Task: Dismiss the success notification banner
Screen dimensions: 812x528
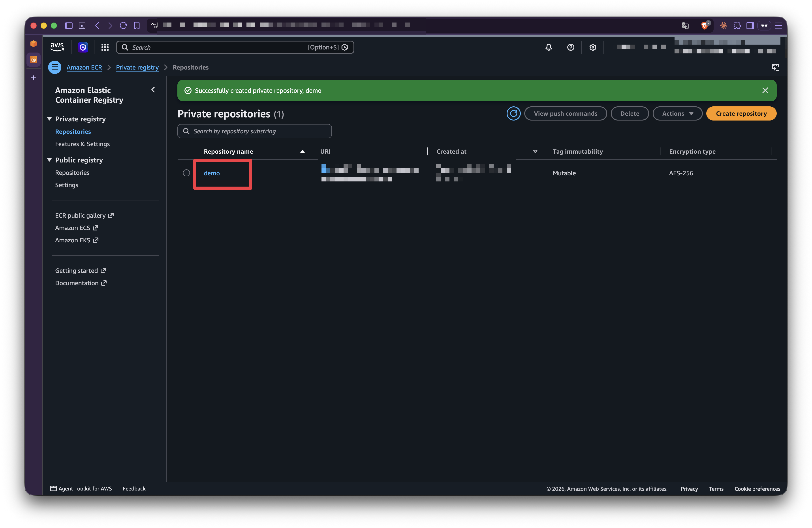Action: (765, 91)
